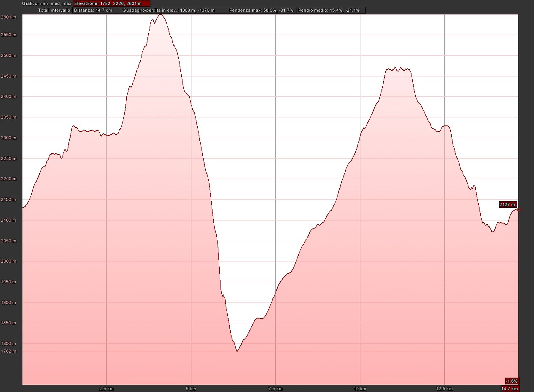534x392 pixels.
Task: Click the Totali intervallo label
Action: coord(54,10)
